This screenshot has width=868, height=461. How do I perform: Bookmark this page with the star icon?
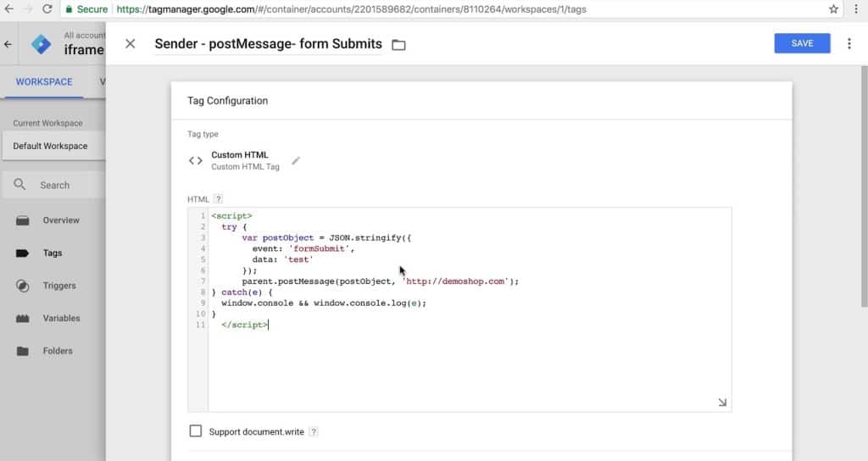pyautogui.click(x=833, y=8)
